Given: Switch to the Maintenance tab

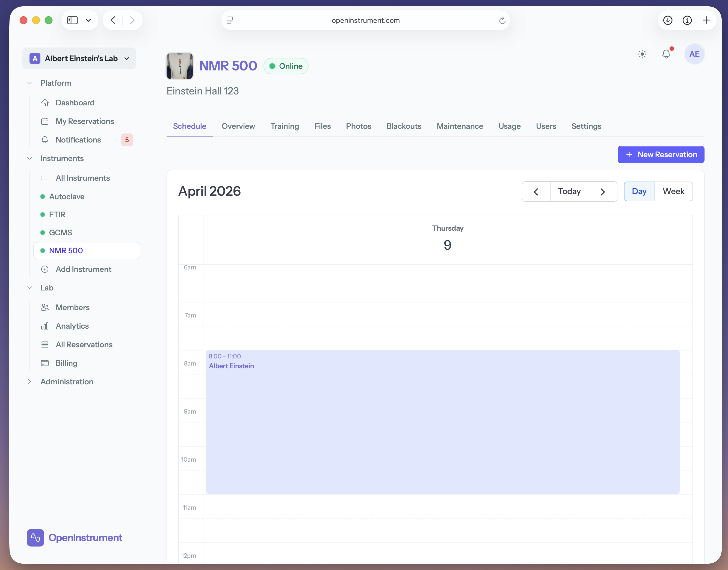Looking at the screenshot, I should pos(460,126).
